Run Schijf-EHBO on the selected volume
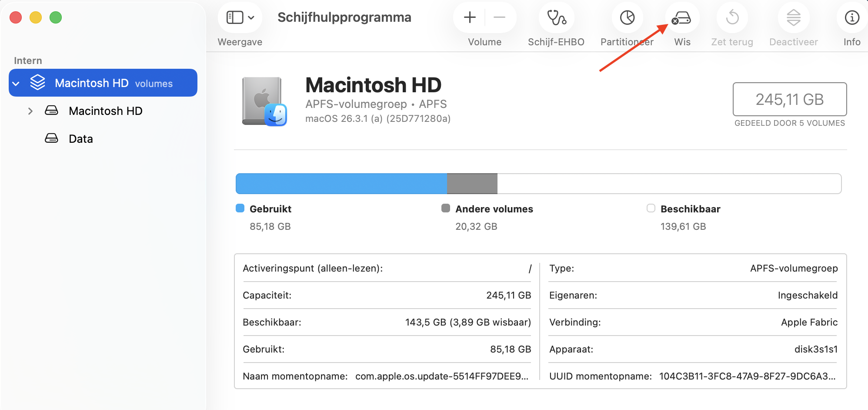The image size is (868, 410). tap(556, 18)
